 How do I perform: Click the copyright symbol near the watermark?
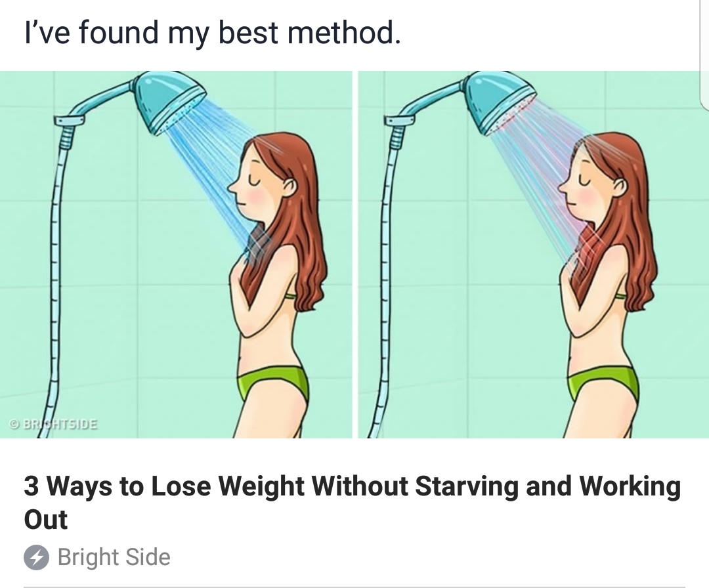[x=14, y=425]
